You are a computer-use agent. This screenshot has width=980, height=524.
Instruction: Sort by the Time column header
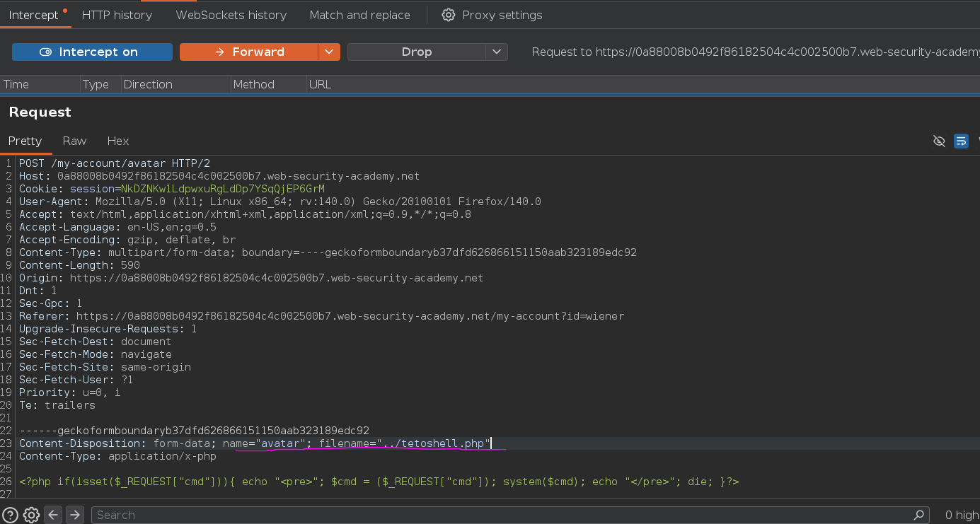40,84
